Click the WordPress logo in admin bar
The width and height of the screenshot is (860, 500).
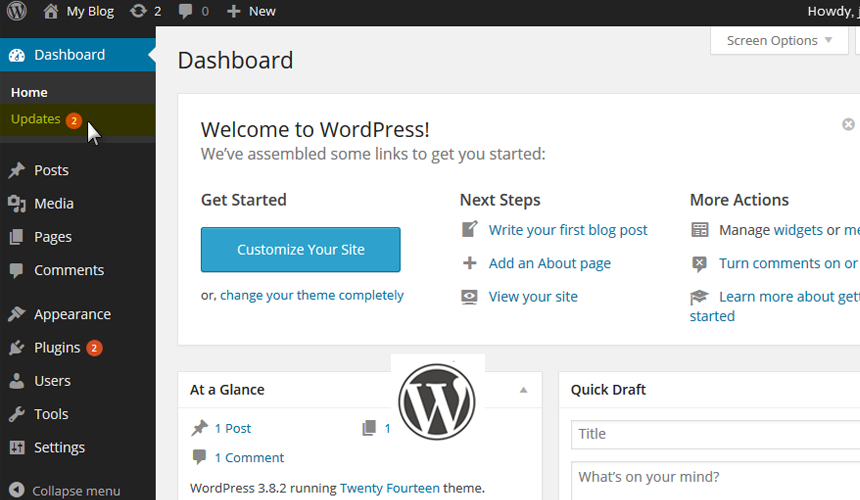16,11
